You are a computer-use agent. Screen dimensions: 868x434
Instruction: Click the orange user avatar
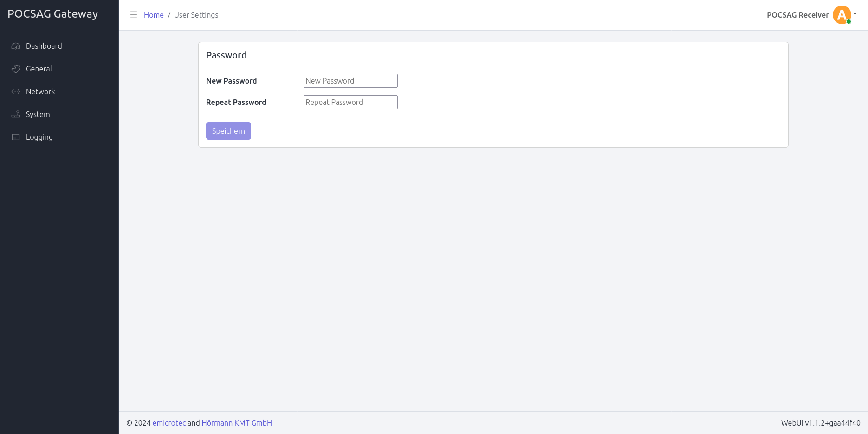(842, 15)
